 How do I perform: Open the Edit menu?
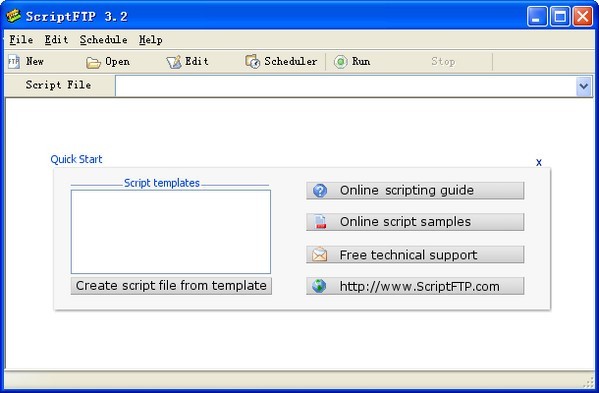point(56,40)
